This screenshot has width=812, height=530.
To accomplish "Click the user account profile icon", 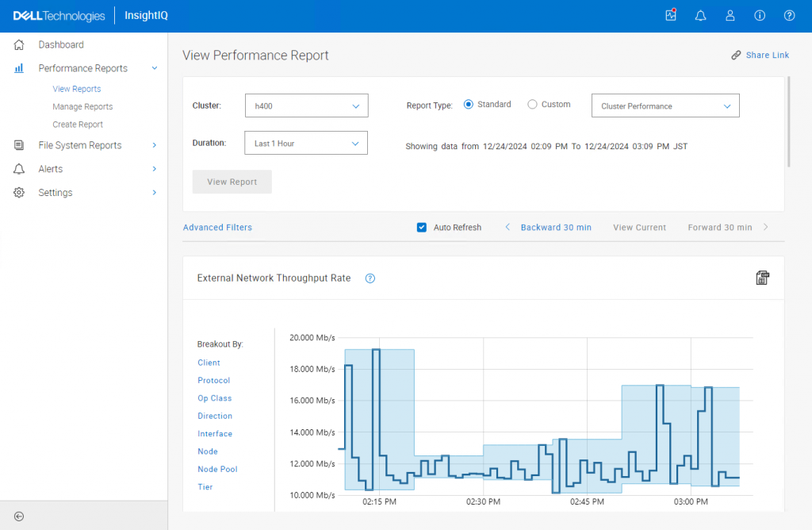I will [730, 16].
